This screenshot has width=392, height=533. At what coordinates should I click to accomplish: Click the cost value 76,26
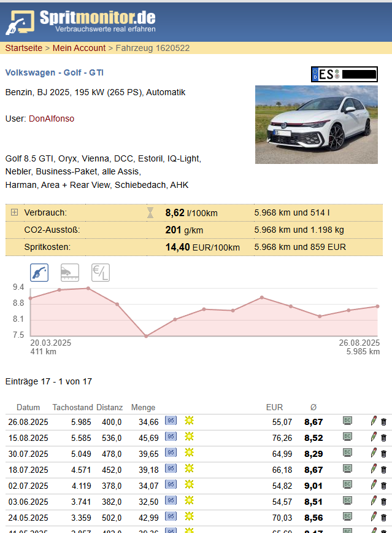282,438
